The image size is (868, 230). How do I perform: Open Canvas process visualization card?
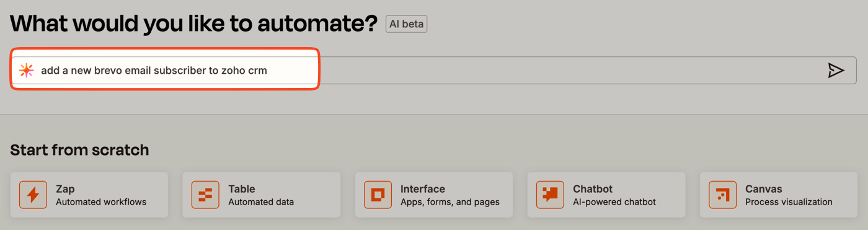[779, 195]
